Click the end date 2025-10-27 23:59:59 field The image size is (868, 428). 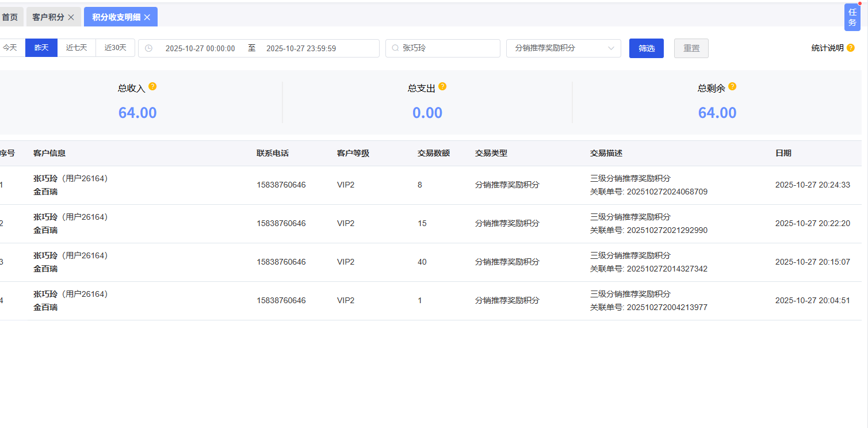(301, 48)
